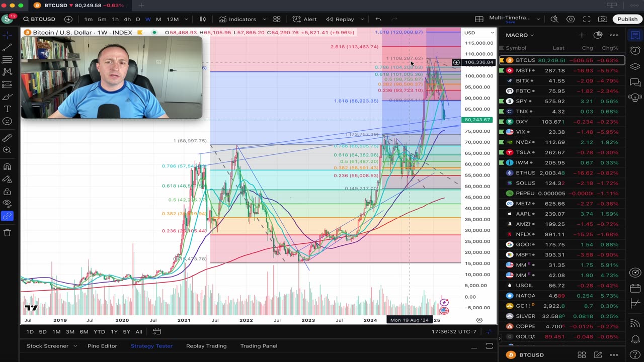This screenshot has width=644, height=362.
Task: Open the Trading Panel tab
Action: pos(259,346)
